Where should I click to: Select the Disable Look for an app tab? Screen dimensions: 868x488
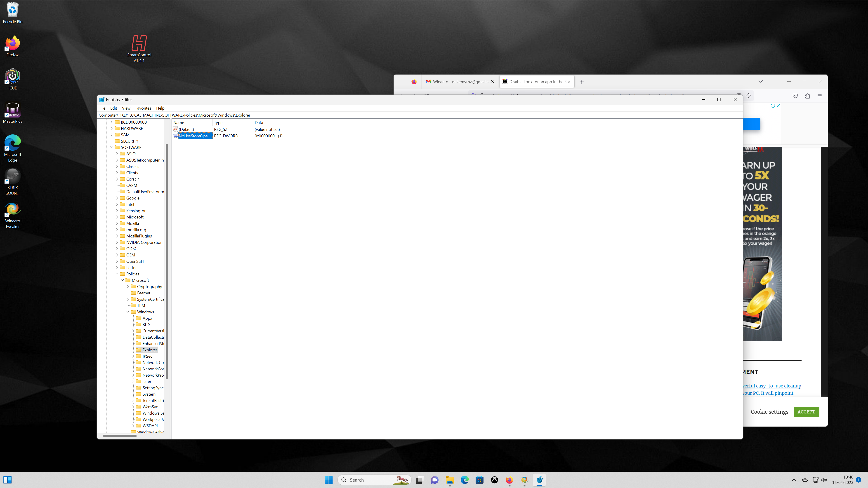click(537, 82)
